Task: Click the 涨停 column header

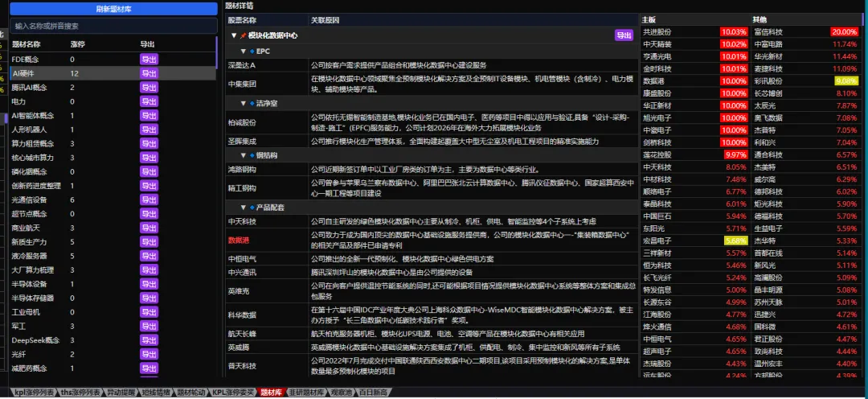Action: click(x=77, y=44)
